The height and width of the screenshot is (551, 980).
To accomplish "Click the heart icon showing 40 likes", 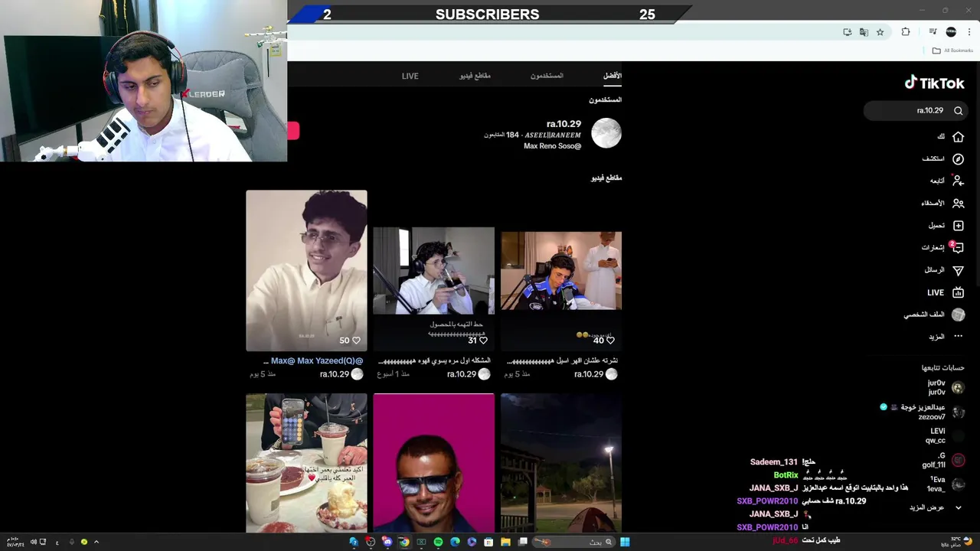I will coord(610,341).
